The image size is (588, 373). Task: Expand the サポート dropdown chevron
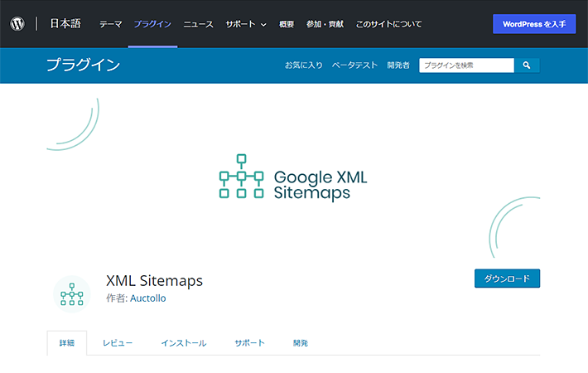(x=263, y=25)
